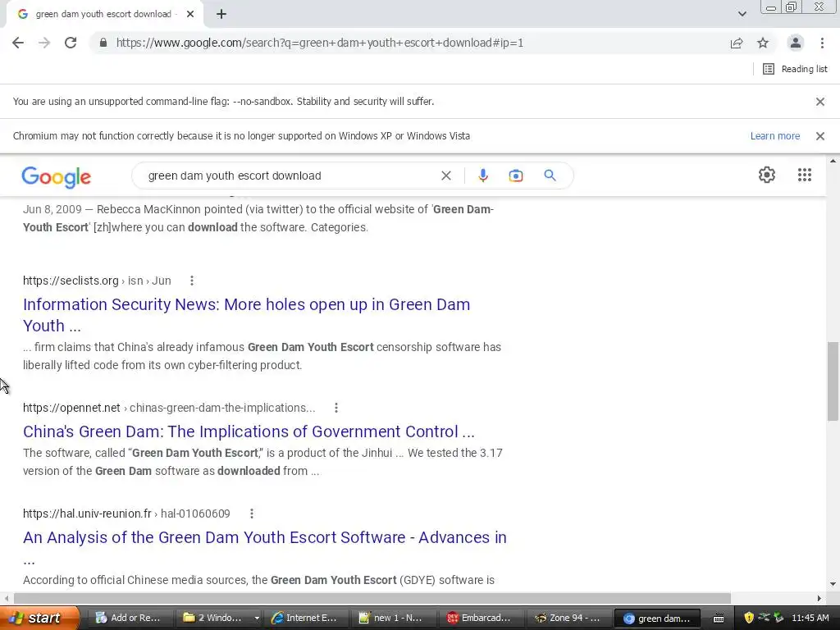Image resolution: width=840 pixels, height=630 pixels.
Task: Start voice search with microphone
Action: pos(482,176)
